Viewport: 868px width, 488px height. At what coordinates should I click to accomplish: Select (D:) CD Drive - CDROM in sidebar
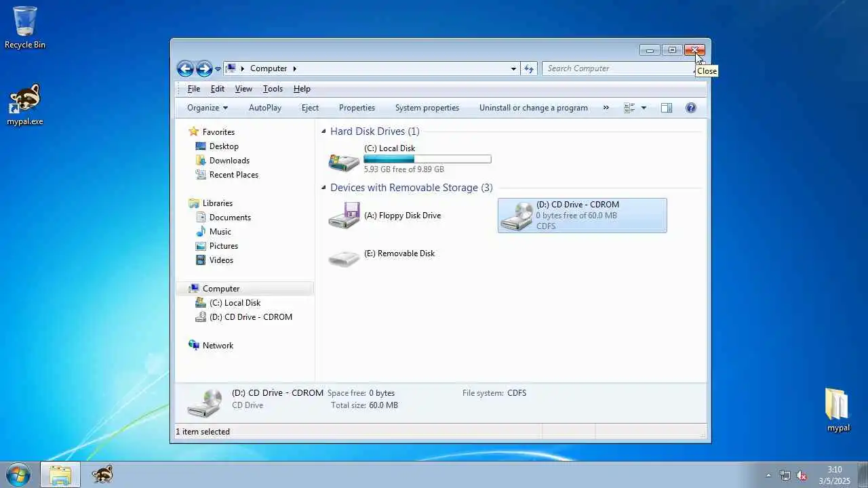click(x=251, y=317)
